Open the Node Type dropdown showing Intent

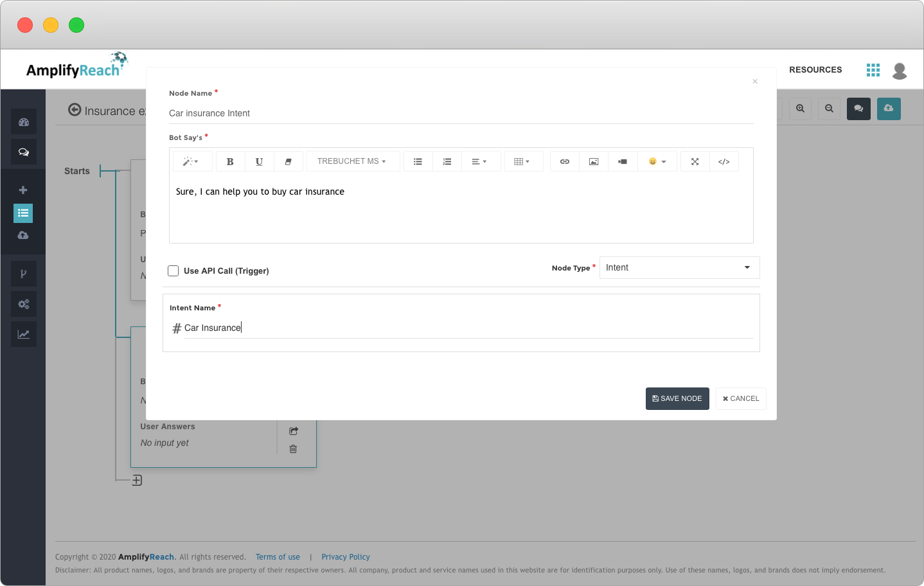(x=679, y=267)
